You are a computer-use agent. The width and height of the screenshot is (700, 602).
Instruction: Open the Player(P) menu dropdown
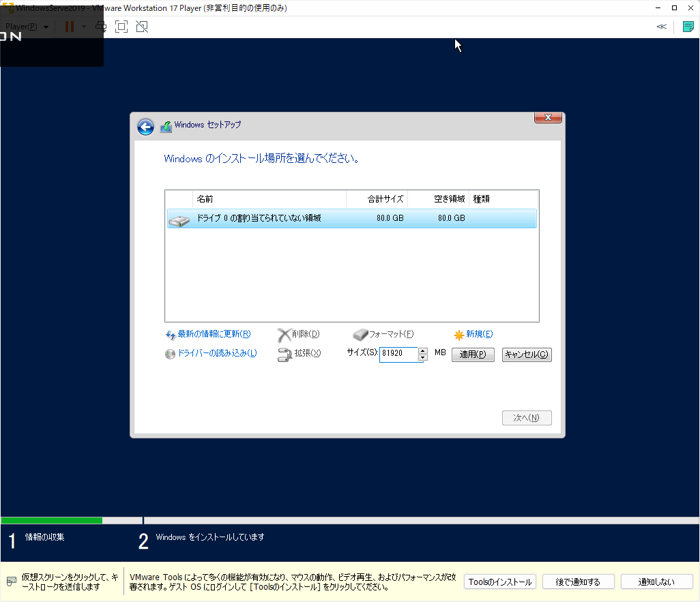coord(27,27)
